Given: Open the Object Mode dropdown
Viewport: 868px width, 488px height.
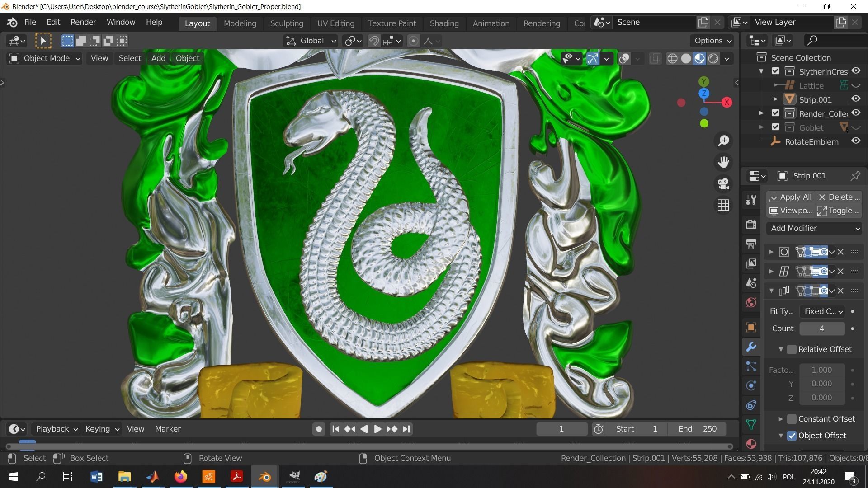Looking at the screenshot, I should pyautogui.click(x=45, y=58).
